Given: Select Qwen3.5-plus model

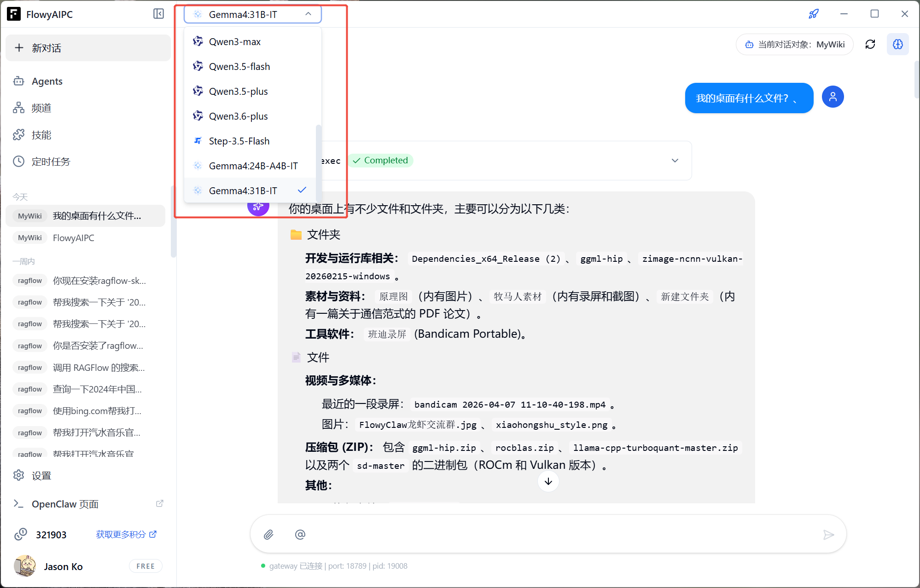Looking at the screenshot, I should click(x=250, y=91).
